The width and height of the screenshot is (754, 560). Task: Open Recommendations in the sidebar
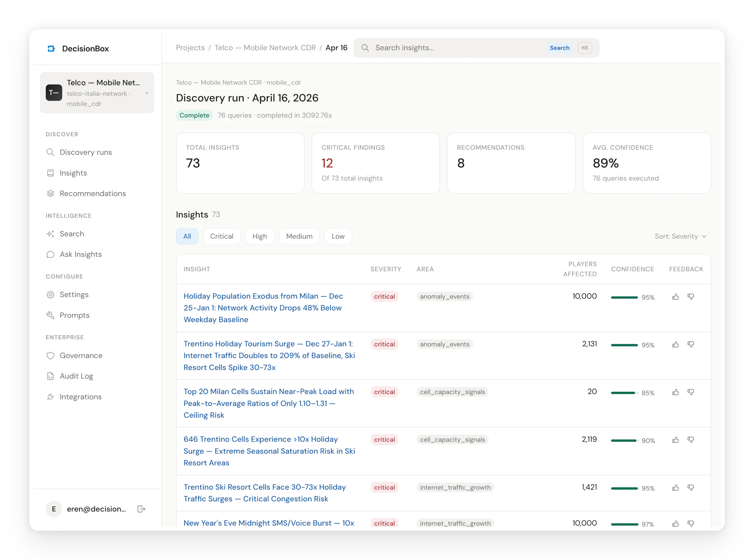[92, 193]
